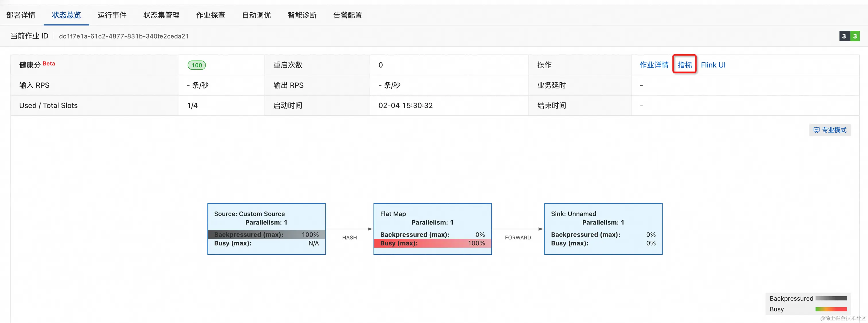Switch to the 智能诊断 tab
Image resolution: width=868 pixels, height=323 pixels.
point(302,15)
